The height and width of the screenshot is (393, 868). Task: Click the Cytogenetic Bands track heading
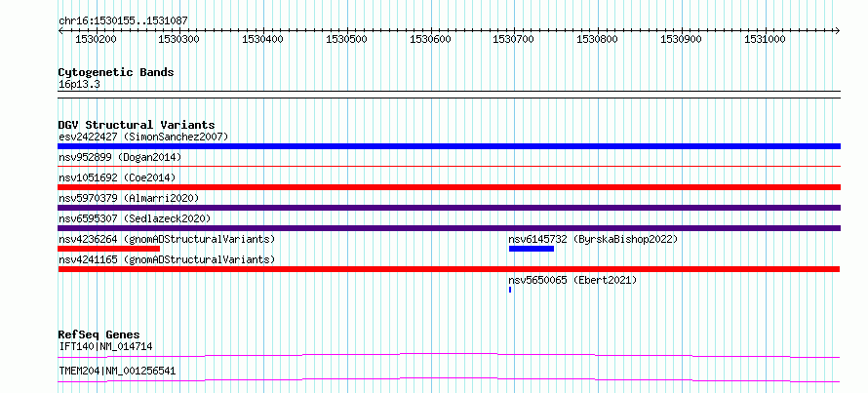click(116, 72)
